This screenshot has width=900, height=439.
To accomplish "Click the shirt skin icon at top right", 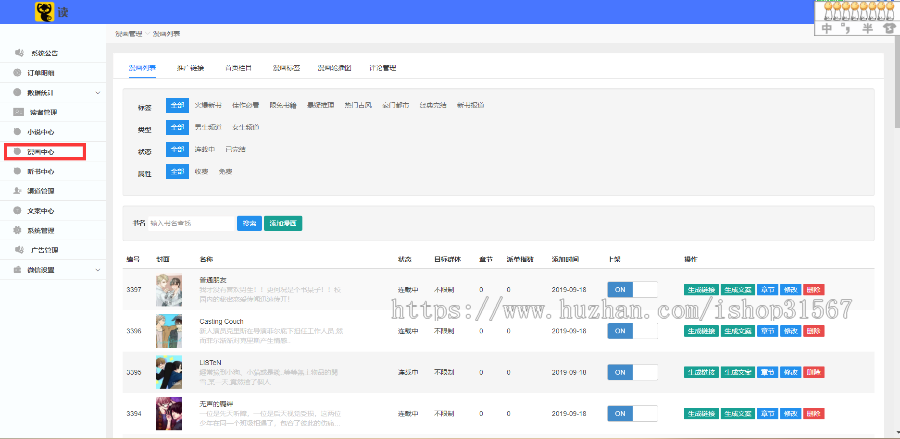I will [x=889, y=28].
